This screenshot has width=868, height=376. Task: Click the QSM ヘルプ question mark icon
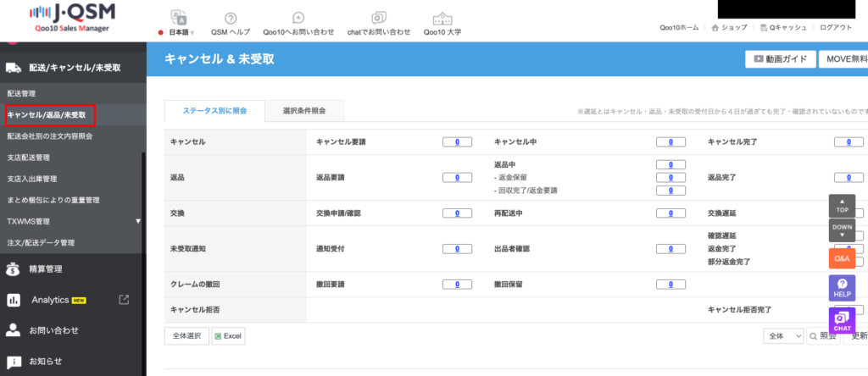(x=231, y=18)
